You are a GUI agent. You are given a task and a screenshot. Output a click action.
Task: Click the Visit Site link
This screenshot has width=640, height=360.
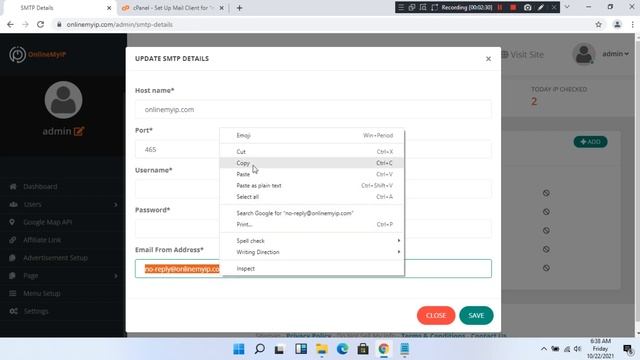(523, 54)
